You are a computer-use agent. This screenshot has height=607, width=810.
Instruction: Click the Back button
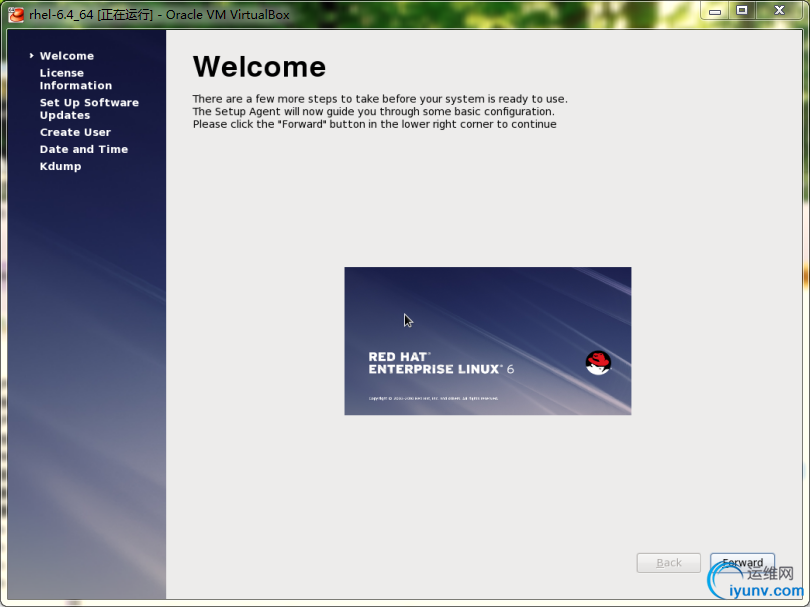point(668,563)
